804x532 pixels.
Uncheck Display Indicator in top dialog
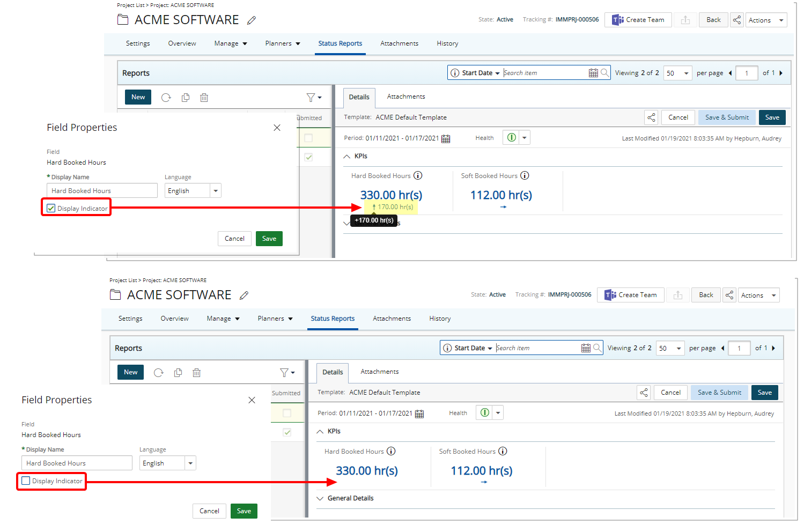click(51, 208)
